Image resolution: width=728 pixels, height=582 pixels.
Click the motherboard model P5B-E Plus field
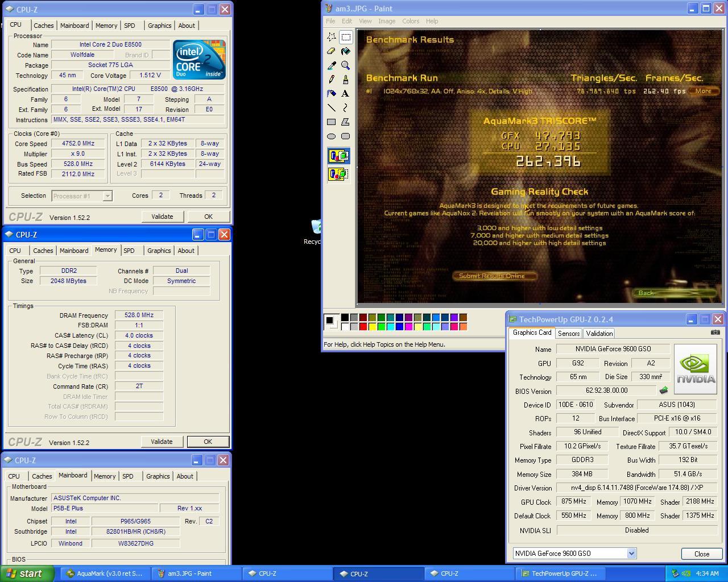[105, 508]
